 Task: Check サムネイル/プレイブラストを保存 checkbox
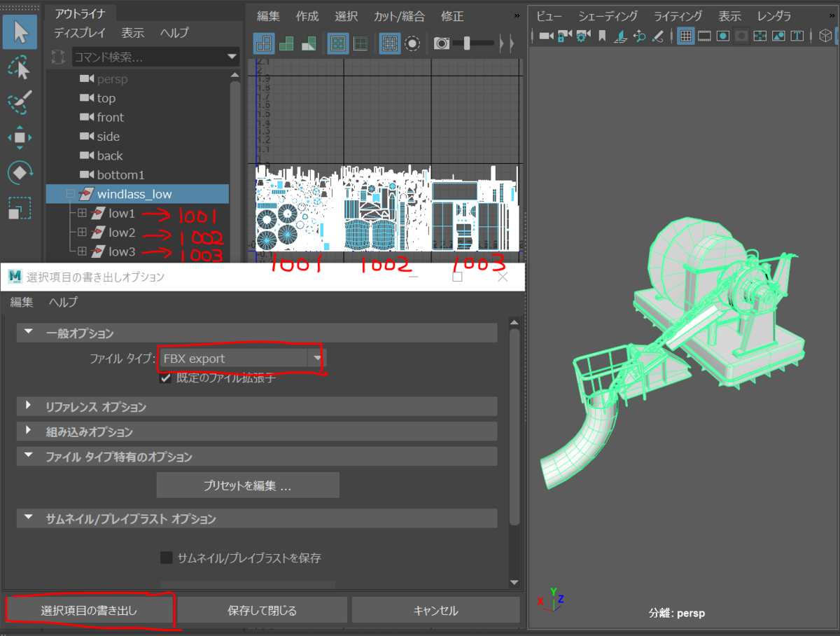tap(167, 558)
